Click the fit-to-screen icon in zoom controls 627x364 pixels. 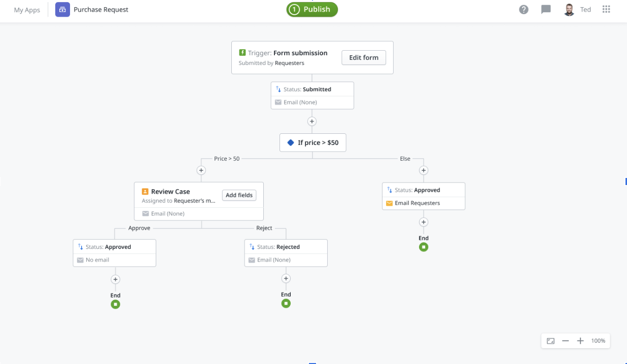(550, 341)
